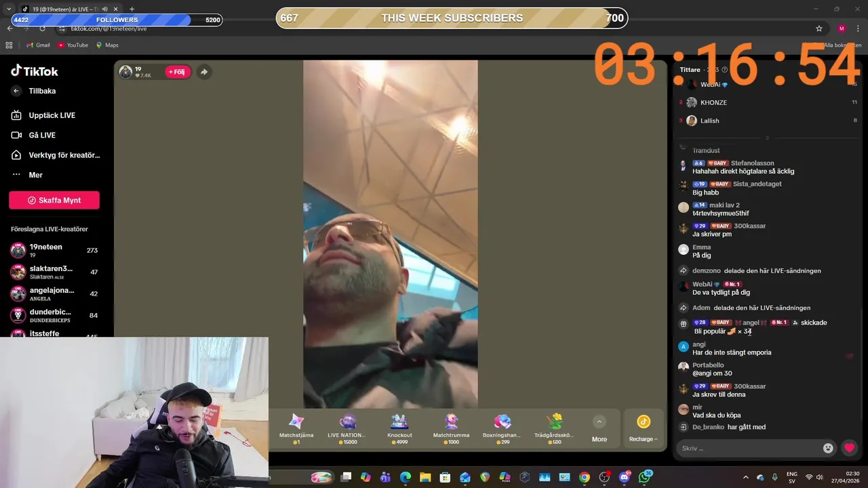Open suggested creator 19neteen
The image size is (868, 488).
click(54, 250)
